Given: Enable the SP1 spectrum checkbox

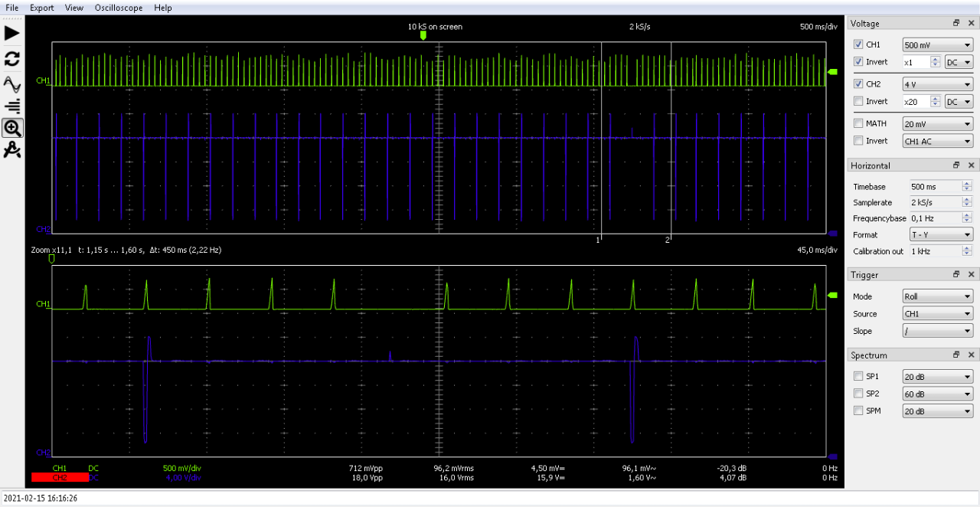Looking at the screenshot, I should click(858, 377).
